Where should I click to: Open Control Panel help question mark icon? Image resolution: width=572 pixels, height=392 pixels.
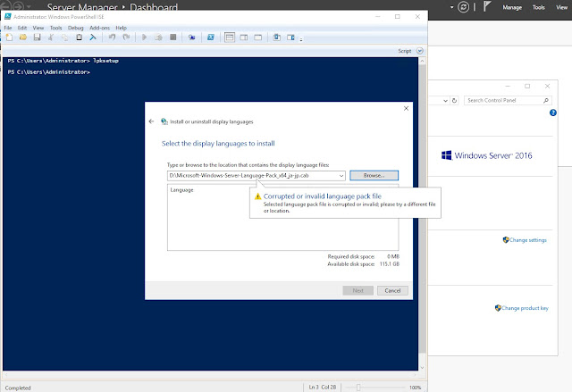553,113
